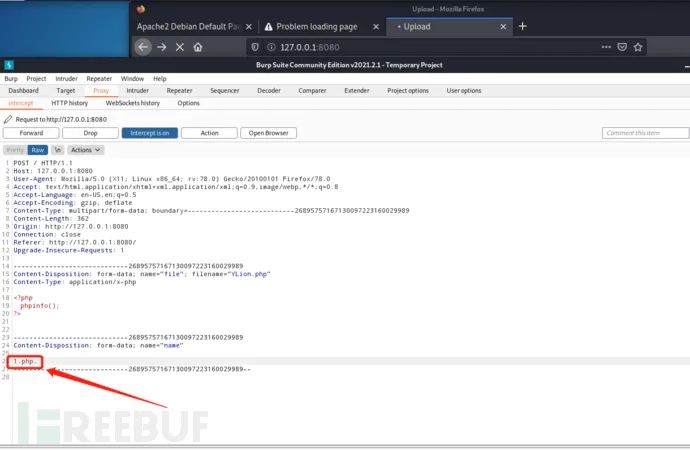Open User options tab

[464, 91]
